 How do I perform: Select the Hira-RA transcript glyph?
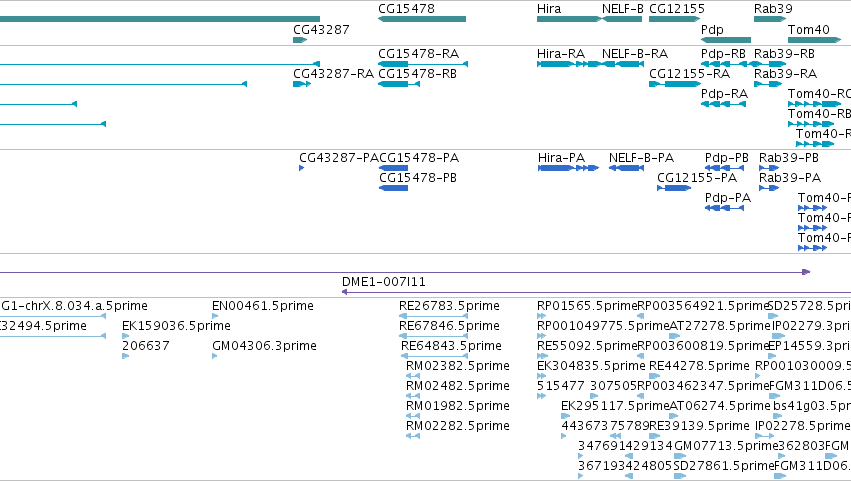pyautogui.click(x=569, y=64)
